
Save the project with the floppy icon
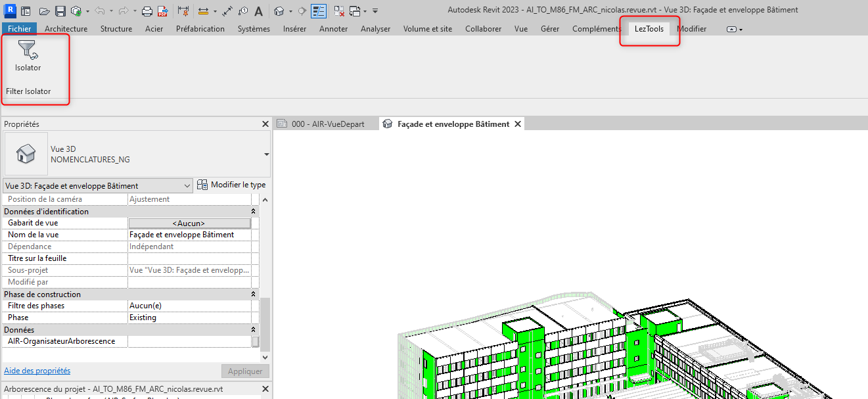(60, 11)
